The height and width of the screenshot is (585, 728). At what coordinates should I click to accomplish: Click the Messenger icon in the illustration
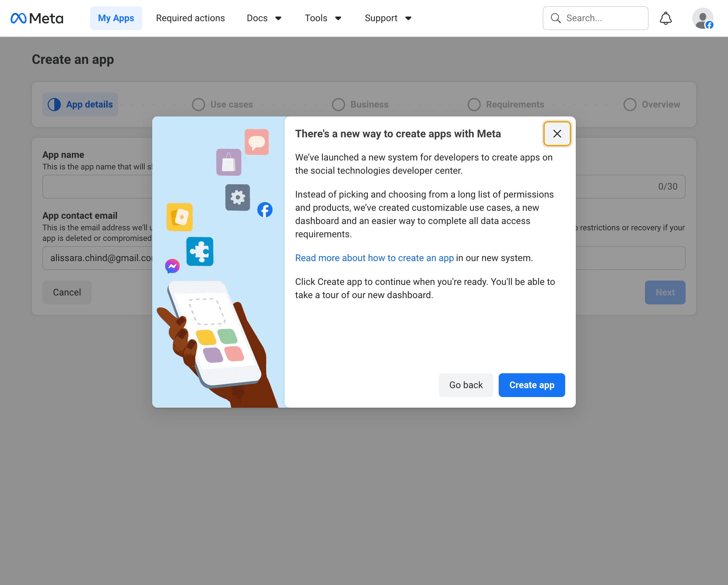click(x=172, y=266)
